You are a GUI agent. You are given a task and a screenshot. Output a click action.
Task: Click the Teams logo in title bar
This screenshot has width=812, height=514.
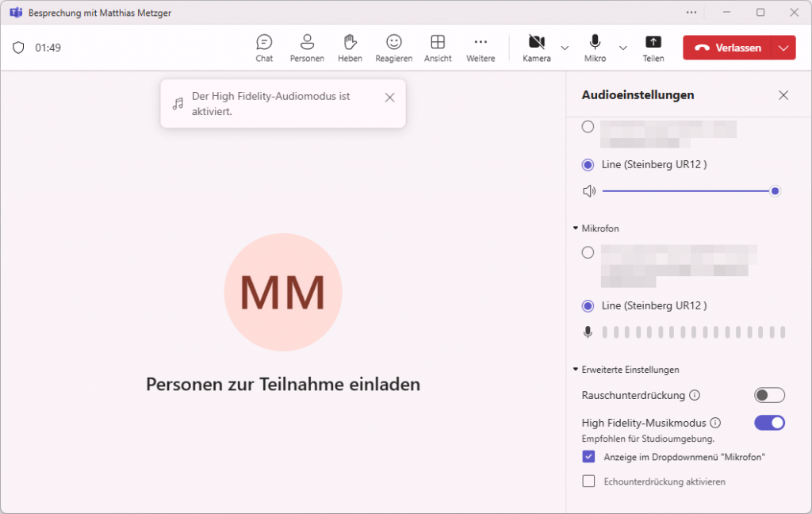point(16,13)
